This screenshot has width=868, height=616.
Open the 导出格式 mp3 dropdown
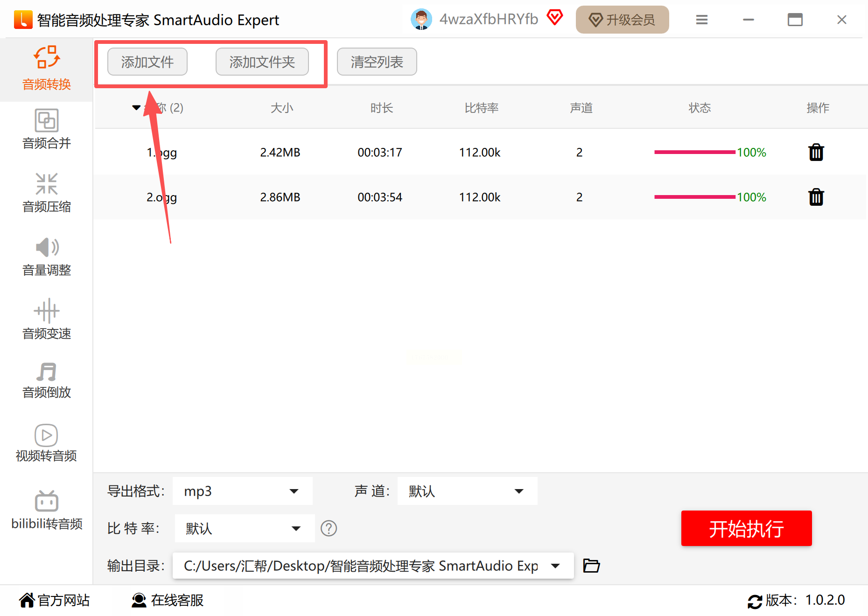click(x=242, y=491)
